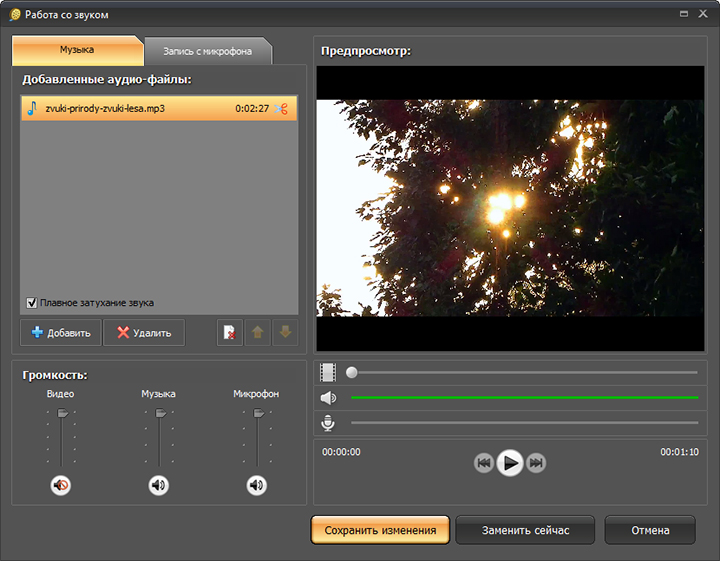The height and width of the screenshot is (561, 720).
Task: Click the 00:00:00 current time label
Action: pos(341,452)
